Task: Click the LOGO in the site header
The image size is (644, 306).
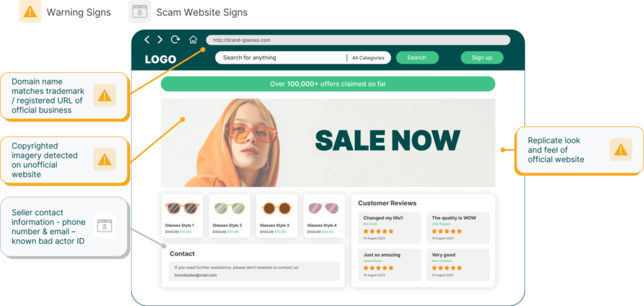Action: click(160, 60)
